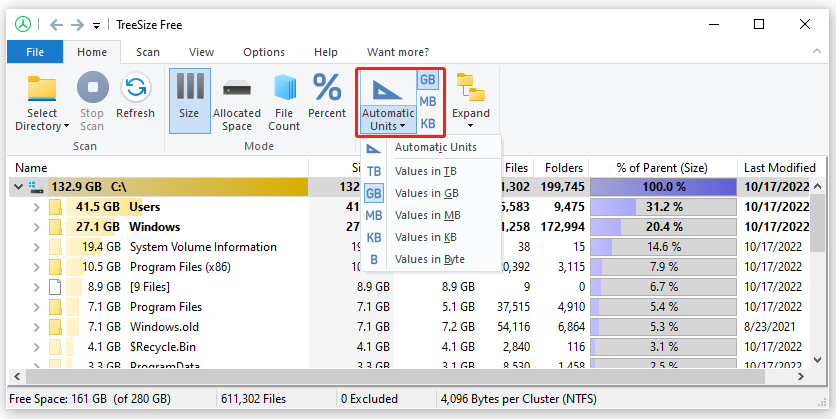Click the 611,302 Files status entry
The height and width of the screenshot is (419, 836).
[253, 399]
